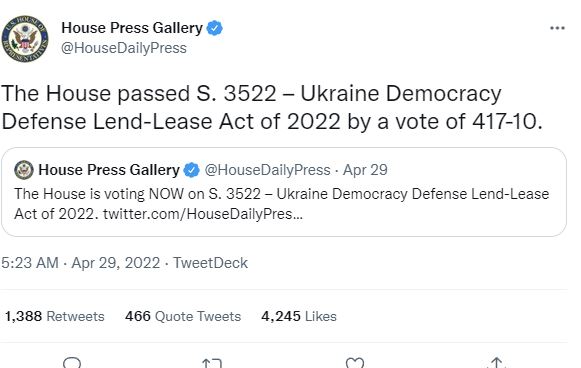
Task: Click the share upload arrow icon
Action: (x=497, y=362)
